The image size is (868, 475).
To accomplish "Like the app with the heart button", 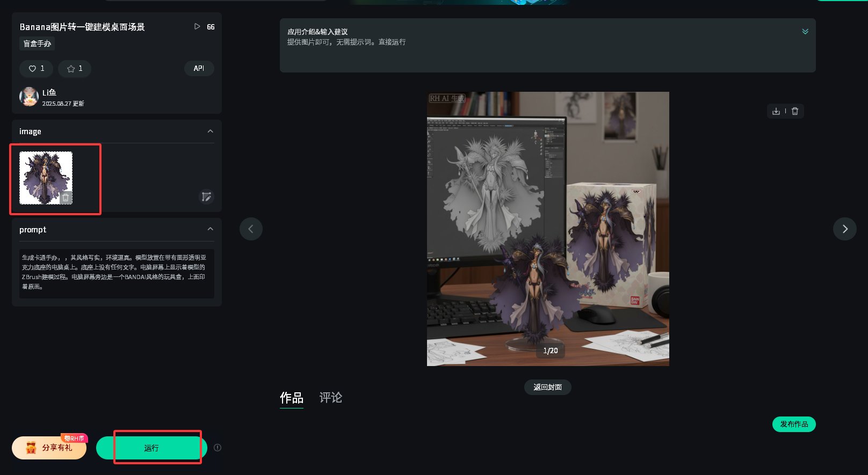I will click(36, 69).
